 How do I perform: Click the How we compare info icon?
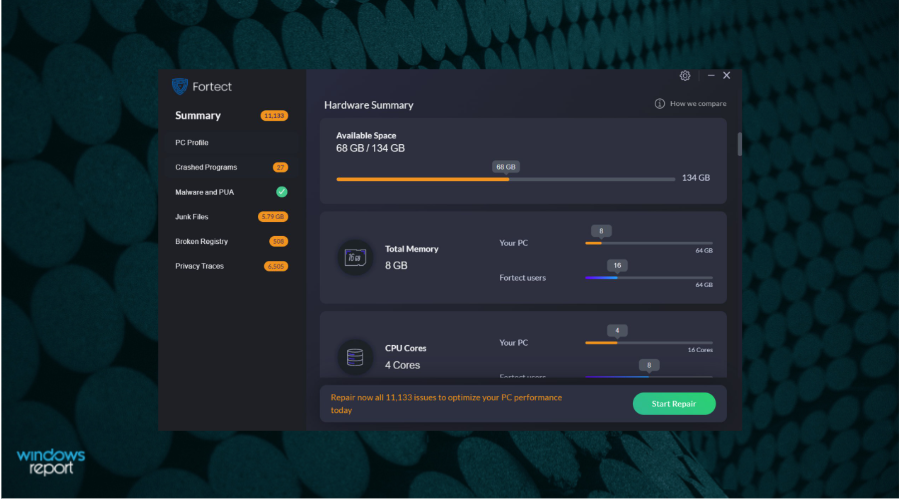(x=660, y=104)
